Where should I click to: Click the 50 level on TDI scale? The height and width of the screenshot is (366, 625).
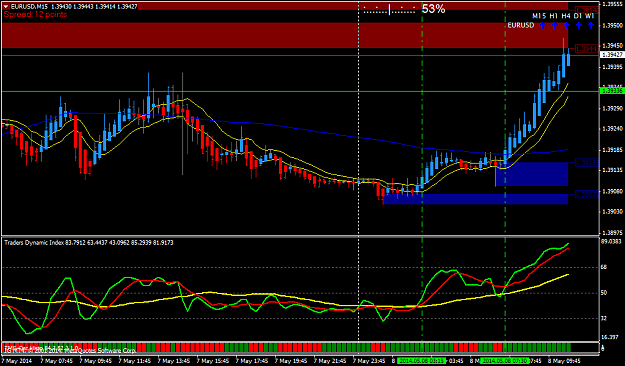tap(603, 293)
